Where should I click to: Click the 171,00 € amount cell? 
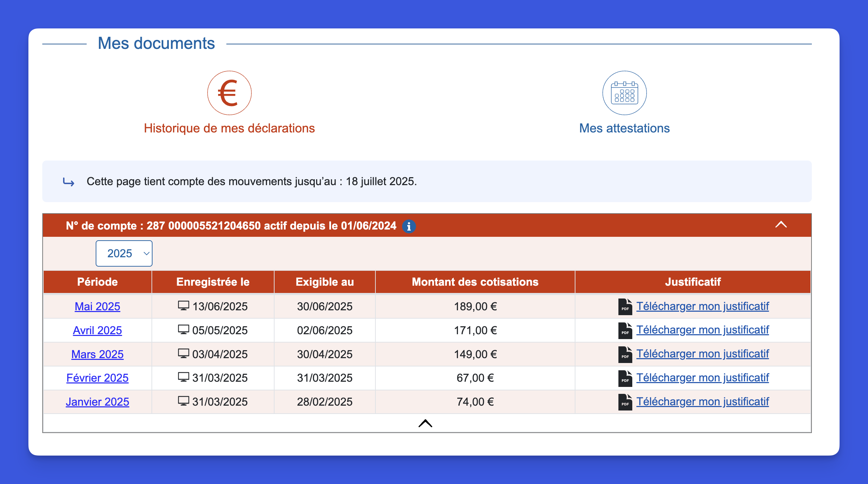click(475, 330)
